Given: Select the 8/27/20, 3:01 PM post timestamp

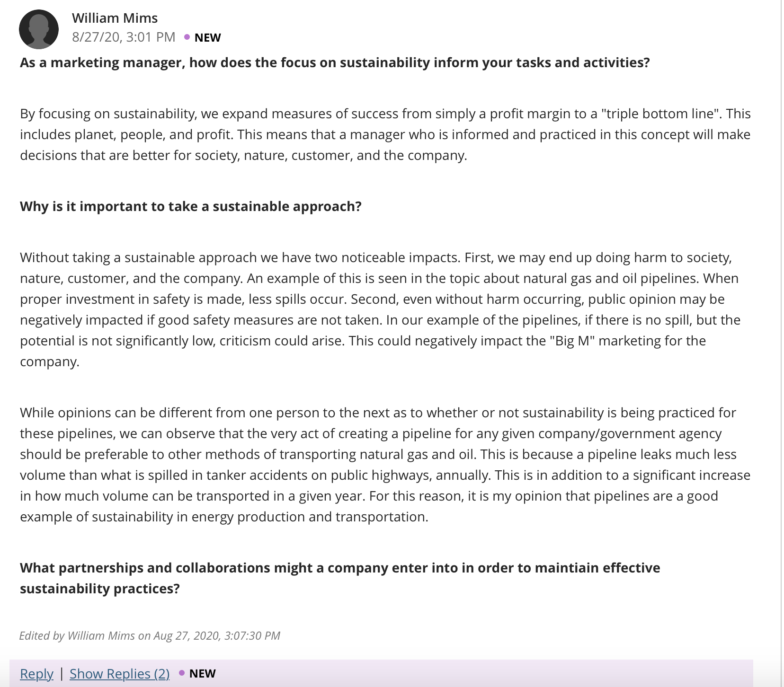Looking at the screenshot, I should pyautogui.click(x=124, y=37).
